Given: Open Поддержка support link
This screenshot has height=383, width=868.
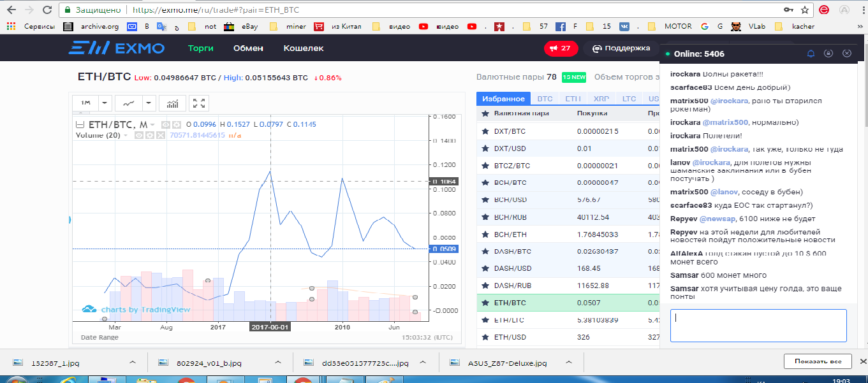Looking at the screenshot, I should point(622,48).
